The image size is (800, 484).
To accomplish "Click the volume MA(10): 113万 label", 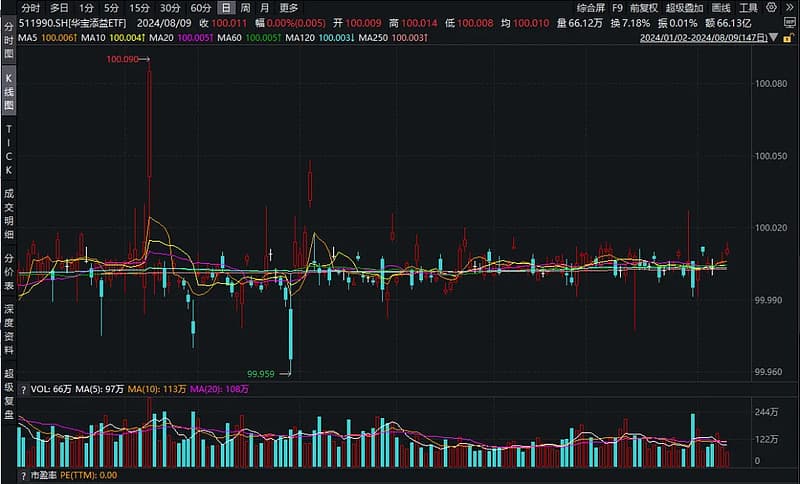I will tap(157, 390).
